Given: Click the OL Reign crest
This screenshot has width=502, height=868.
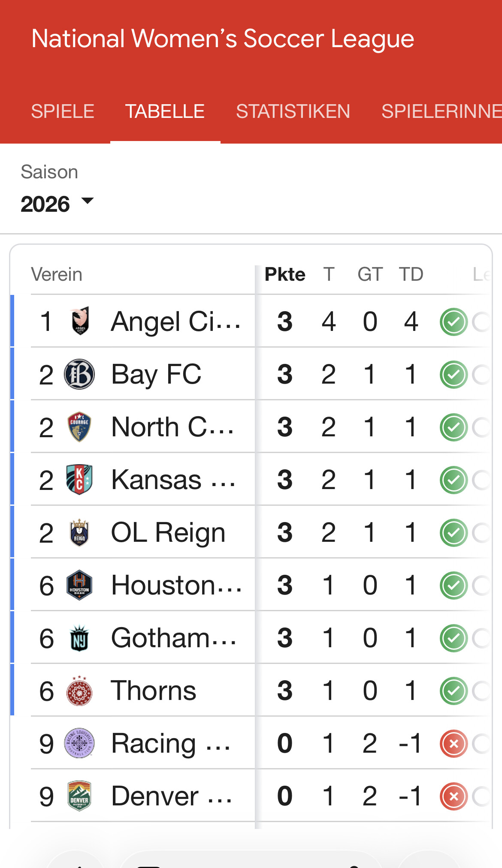Looking at the screenshot, I should [x=79, y=532].
